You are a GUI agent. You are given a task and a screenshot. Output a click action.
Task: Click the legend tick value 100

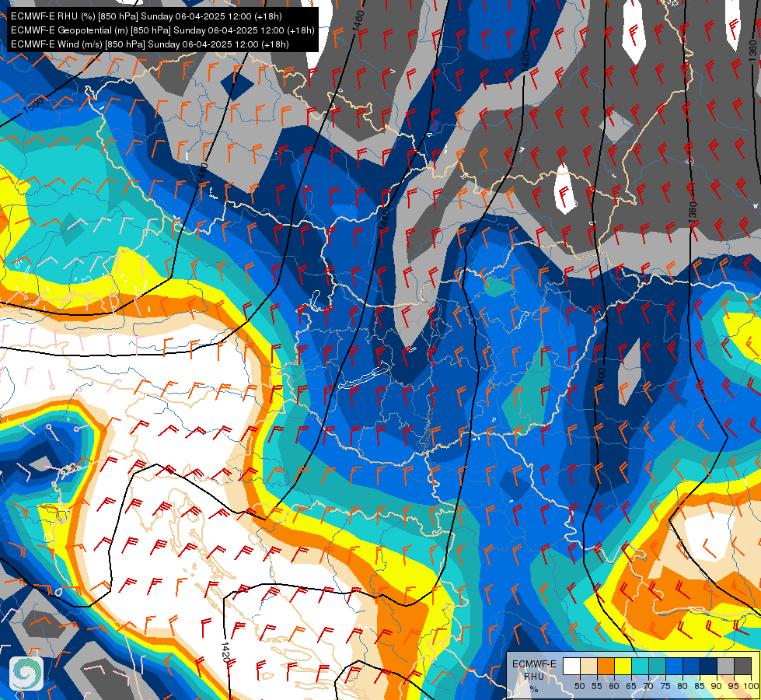751,686
